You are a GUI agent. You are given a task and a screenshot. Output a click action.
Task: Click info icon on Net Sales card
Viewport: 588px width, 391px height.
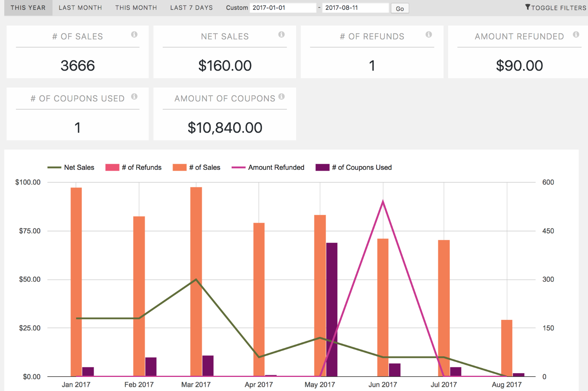tap(281, 35)
